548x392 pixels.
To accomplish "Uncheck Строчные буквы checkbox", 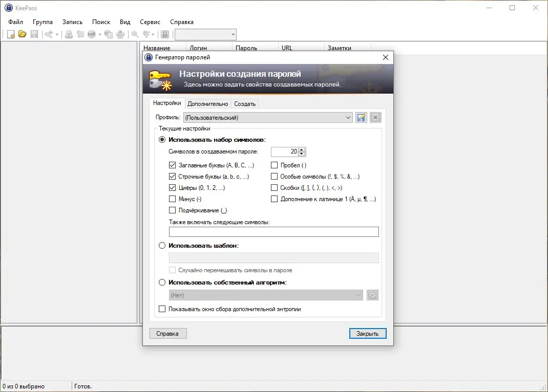I will [172, 177].
